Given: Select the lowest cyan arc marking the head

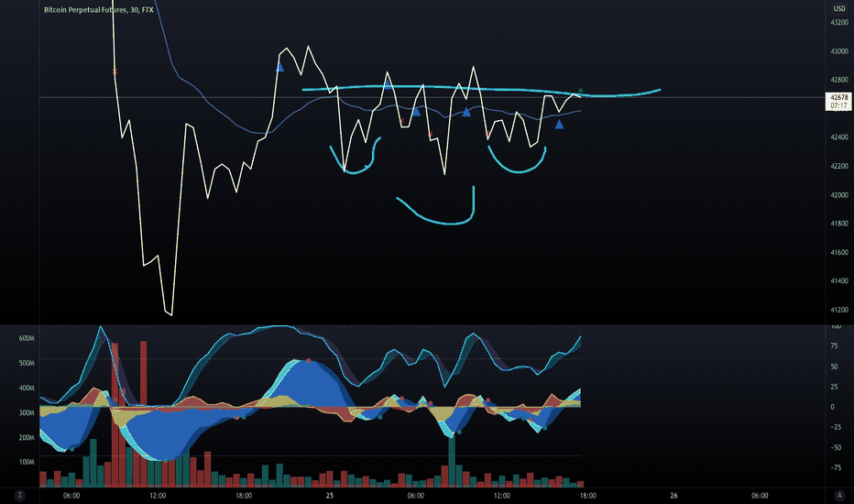Looking at the screenshot, I should pos(436,206).
